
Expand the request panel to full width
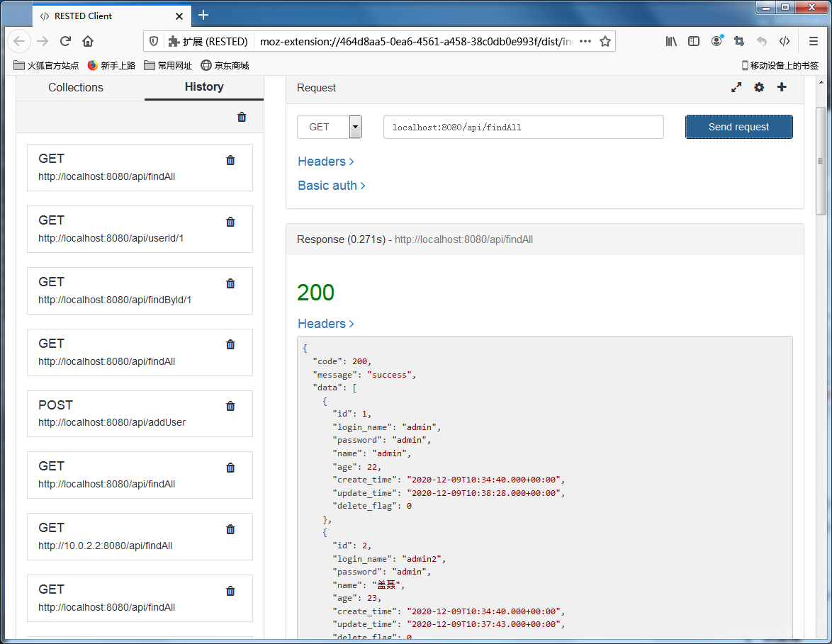(x=736, y=88)
